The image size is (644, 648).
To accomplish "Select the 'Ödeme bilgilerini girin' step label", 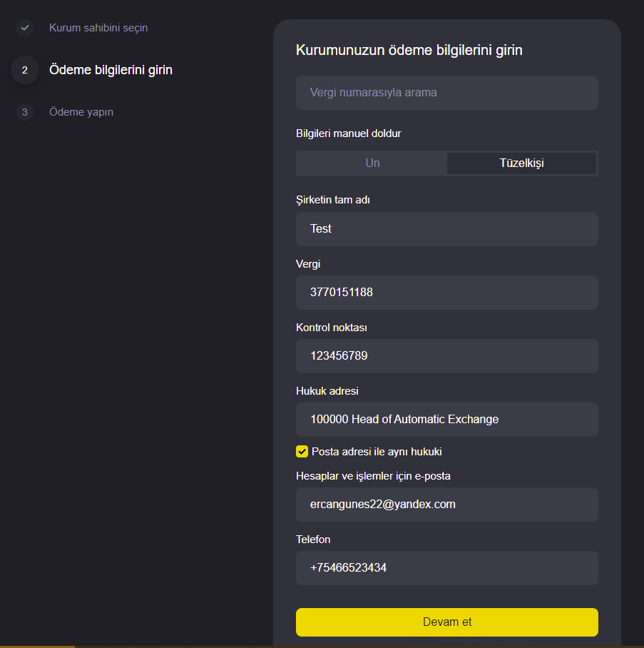I will pyautogui.click(x=111, y=70).
